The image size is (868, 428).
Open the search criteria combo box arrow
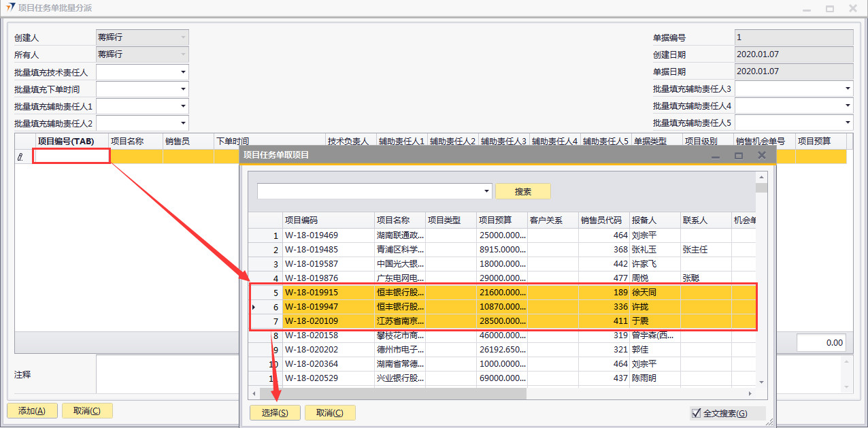486,191
